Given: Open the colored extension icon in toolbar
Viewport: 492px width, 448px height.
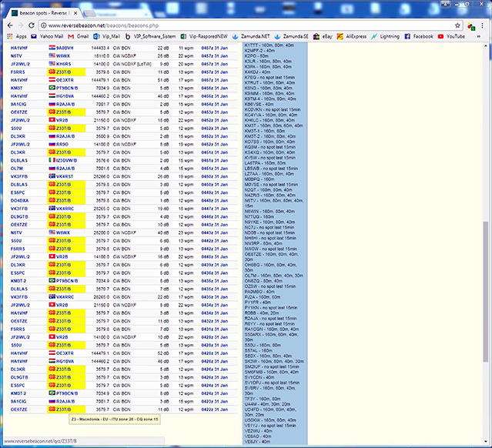Looking at the screenshot, I should (x=471, y=26).
